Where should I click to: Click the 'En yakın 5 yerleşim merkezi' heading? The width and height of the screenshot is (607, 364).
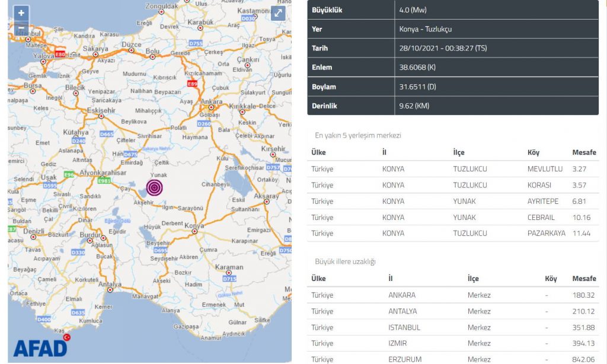click(358, 135)
